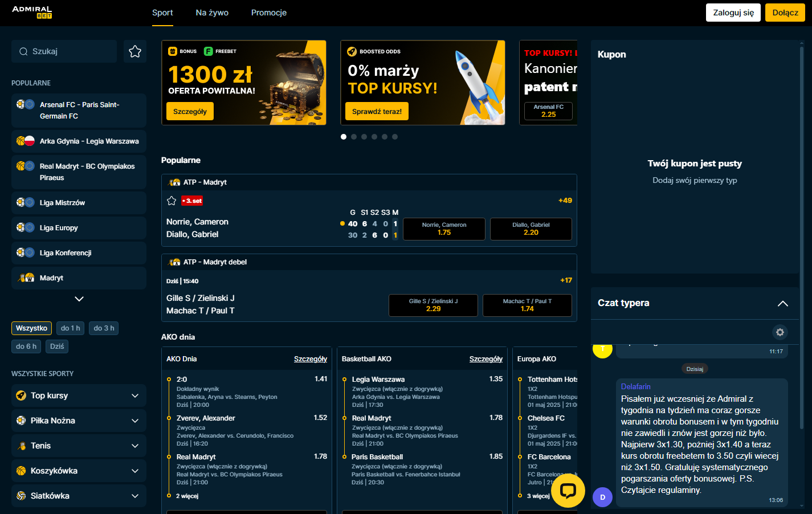Screen dimensions: 812x514
Task: Select the Dziś time filter
Action: tap(57, 346)
